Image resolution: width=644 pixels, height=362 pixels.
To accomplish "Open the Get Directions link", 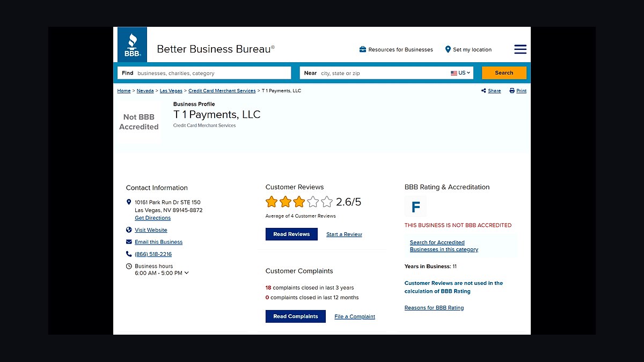I will coord(153,218).
